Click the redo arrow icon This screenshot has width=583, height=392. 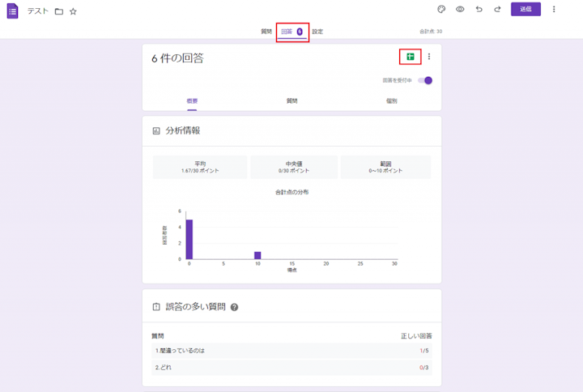tap(497, 10)
